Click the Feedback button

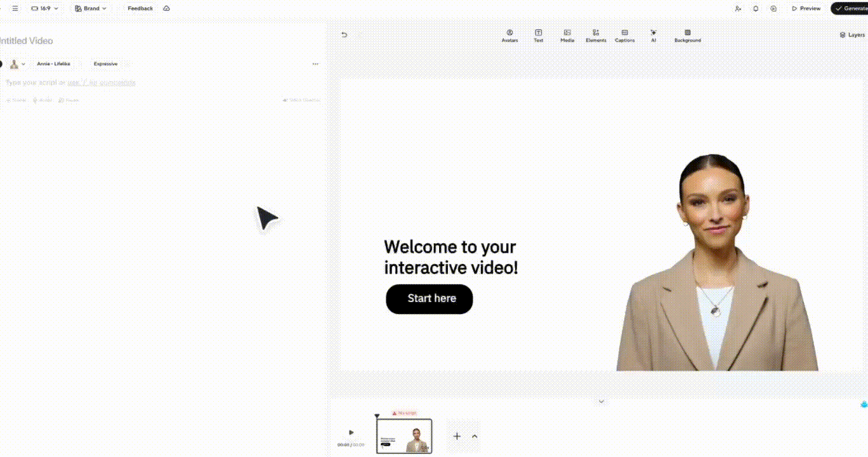[140, 8]
